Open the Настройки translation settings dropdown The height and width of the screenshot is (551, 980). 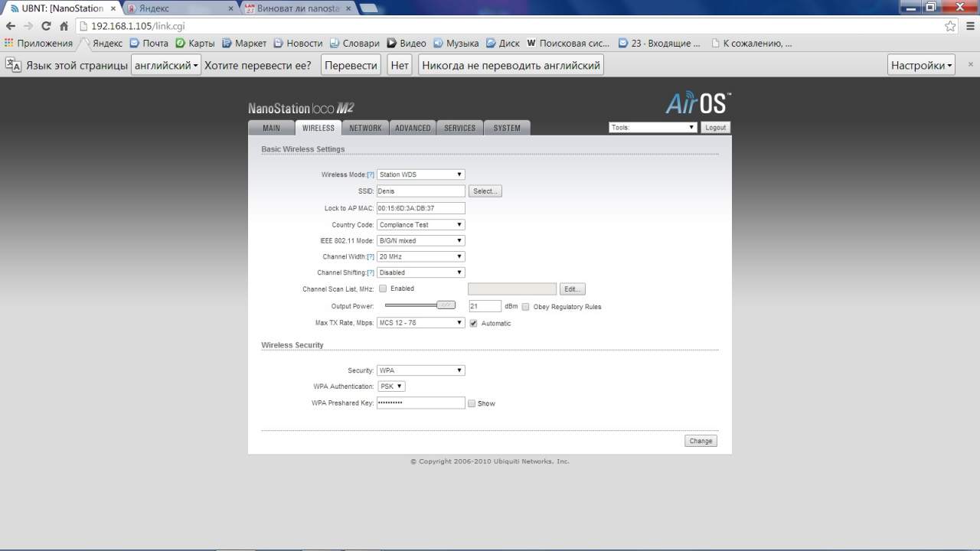pyautogui.click(x=922, y=65)
